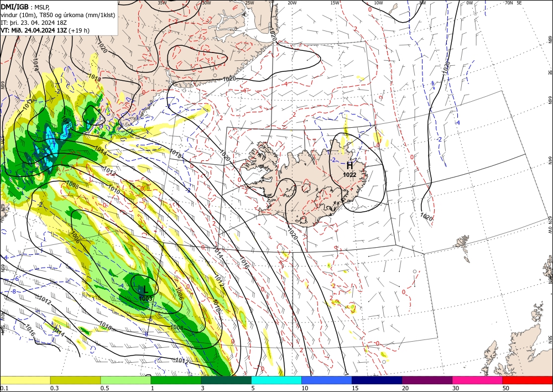Viewport: 553px width, 392px height.
Task: Click the legend value "0.1"
Action: click(4, 388)
